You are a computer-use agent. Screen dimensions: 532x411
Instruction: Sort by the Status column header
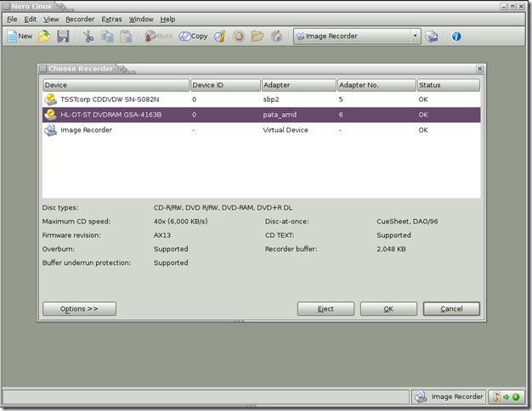tap(449, 85)
